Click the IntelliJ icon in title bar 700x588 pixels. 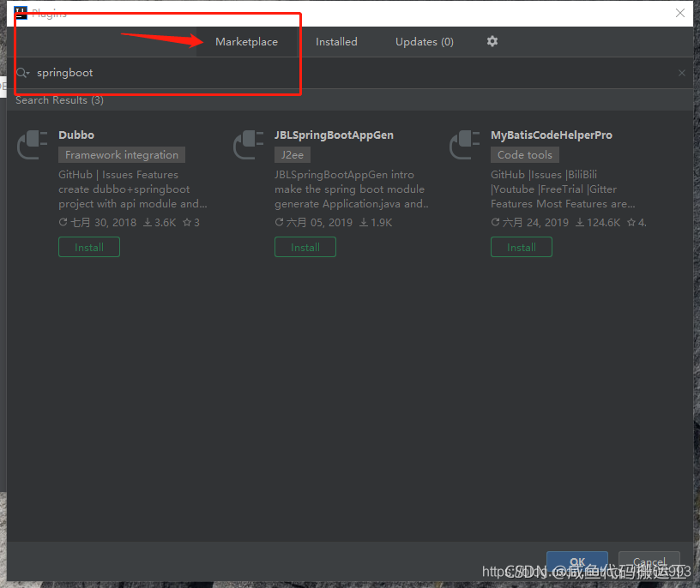(21, 13)
